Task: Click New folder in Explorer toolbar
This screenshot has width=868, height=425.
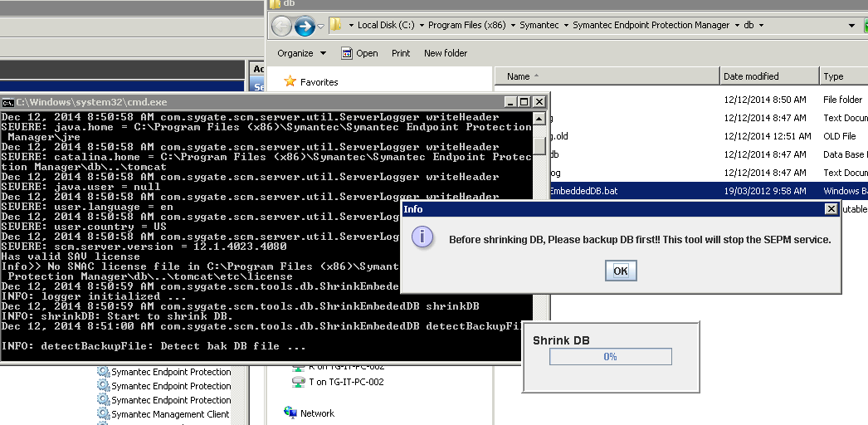Action: point(446,53)
